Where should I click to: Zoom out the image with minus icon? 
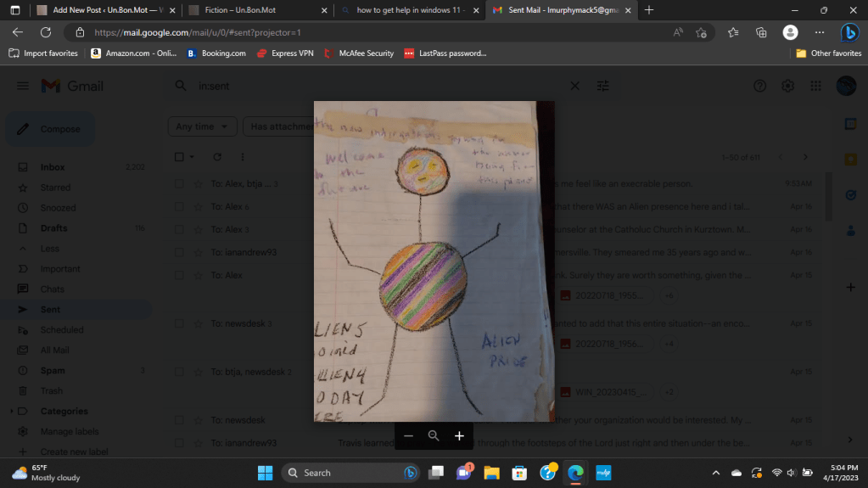coord(408,435)
